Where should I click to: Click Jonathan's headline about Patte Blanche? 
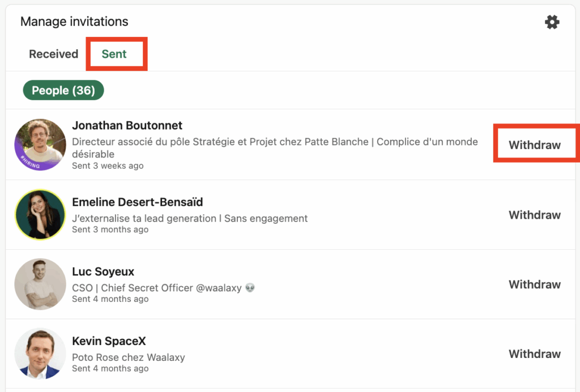[275, 142]
